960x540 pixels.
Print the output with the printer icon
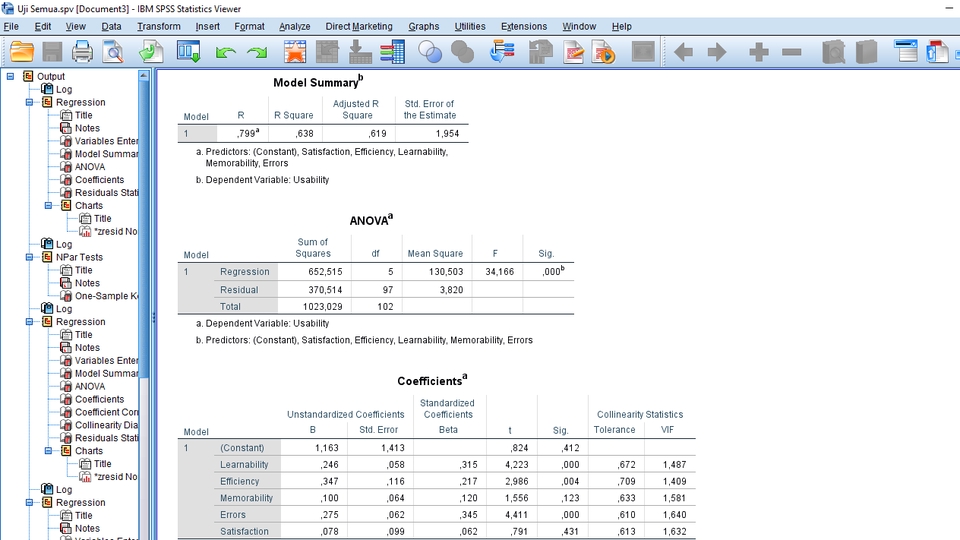[83, 52]
